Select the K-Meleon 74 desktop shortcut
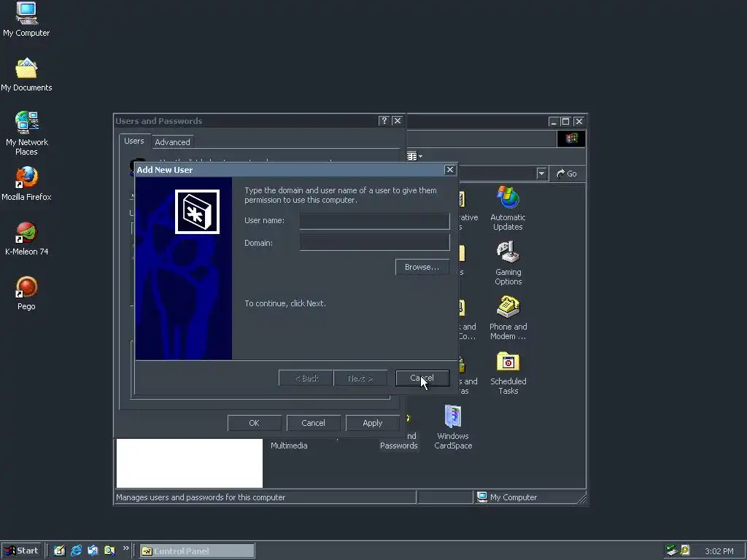 tap(26, 238)
